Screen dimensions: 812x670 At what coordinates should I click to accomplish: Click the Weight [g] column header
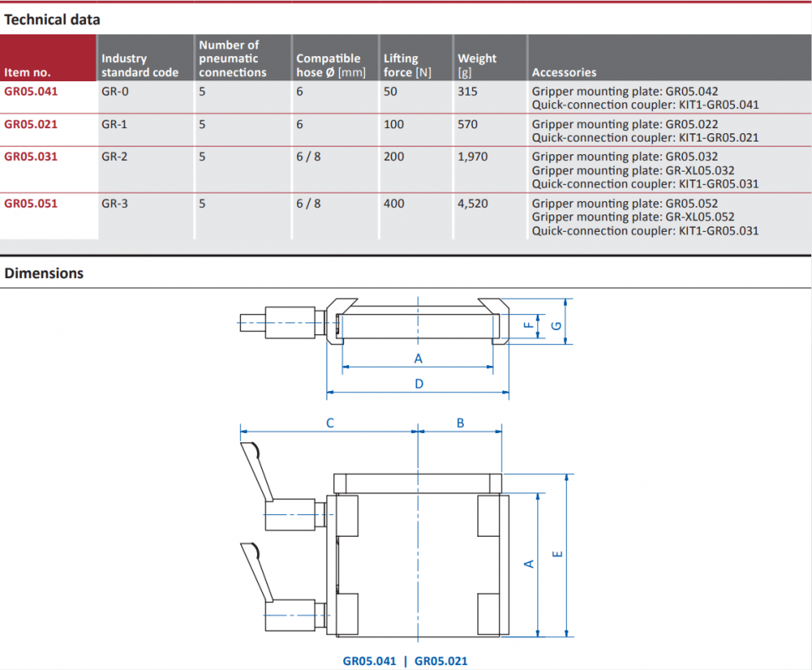[476, 65]
